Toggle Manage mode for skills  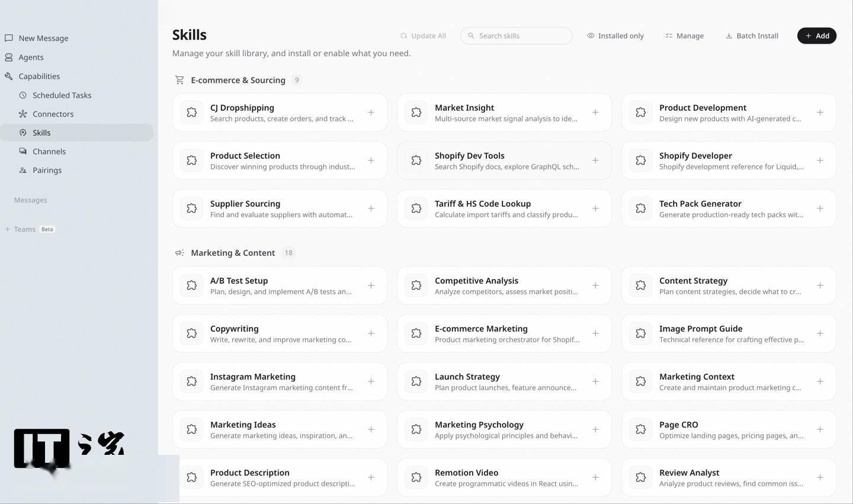[x=684, y=36]
